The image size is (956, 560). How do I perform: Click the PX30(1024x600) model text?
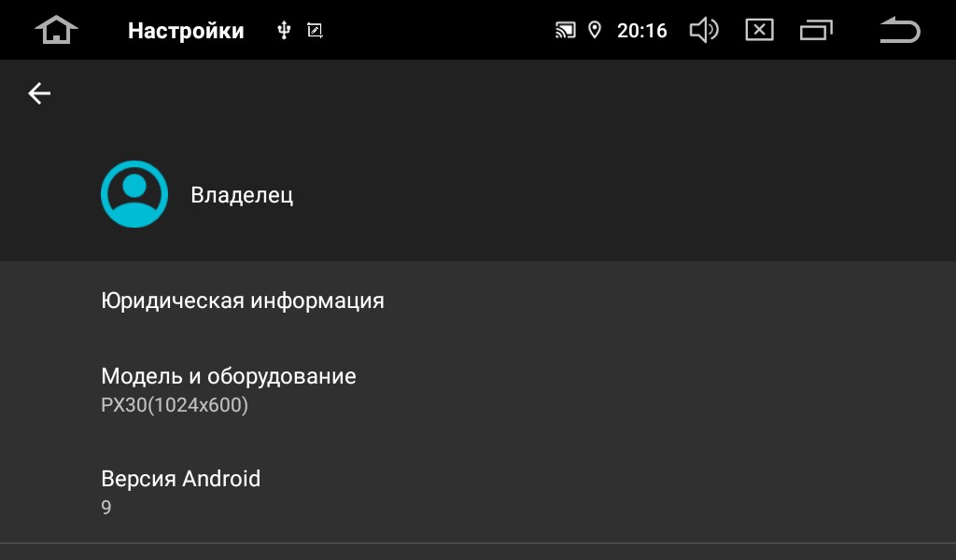tap(175, 405)
